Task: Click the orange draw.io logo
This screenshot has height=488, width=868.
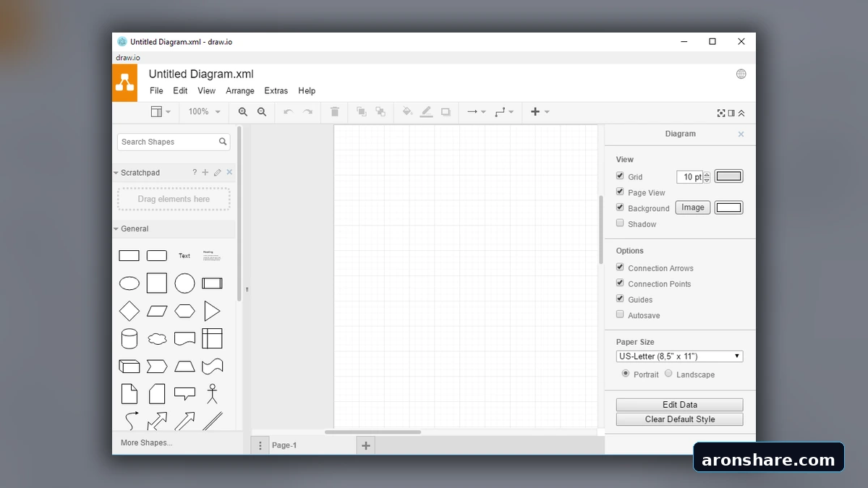Action: (x=124, y=82)
